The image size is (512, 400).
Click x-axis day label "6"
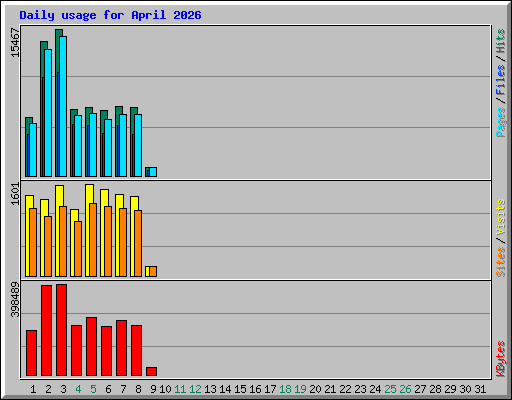108,389
